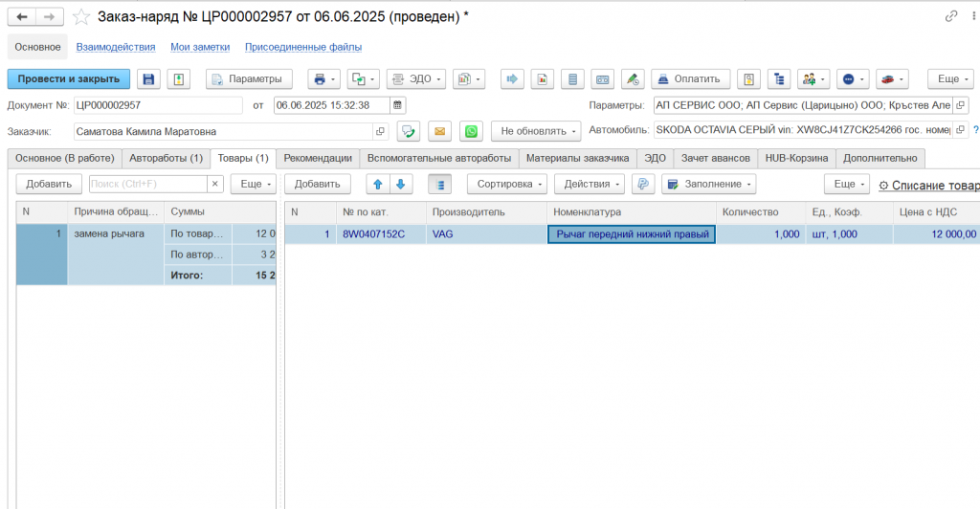Image resolution: width=980 pixels, height=509 pixels.
Task: Expand the ЭДО dropdown
Action: [414, 78]
